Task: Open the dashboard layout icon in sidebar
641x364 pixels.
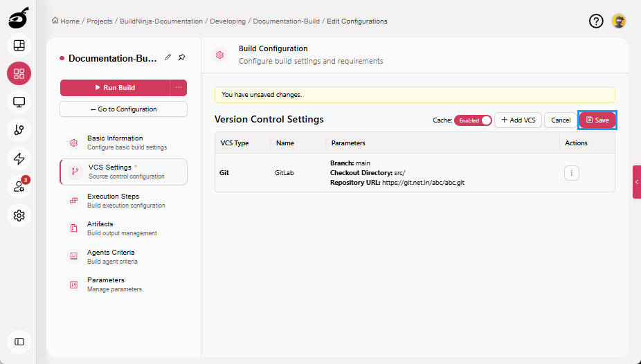Action: (x=19, y=46)
